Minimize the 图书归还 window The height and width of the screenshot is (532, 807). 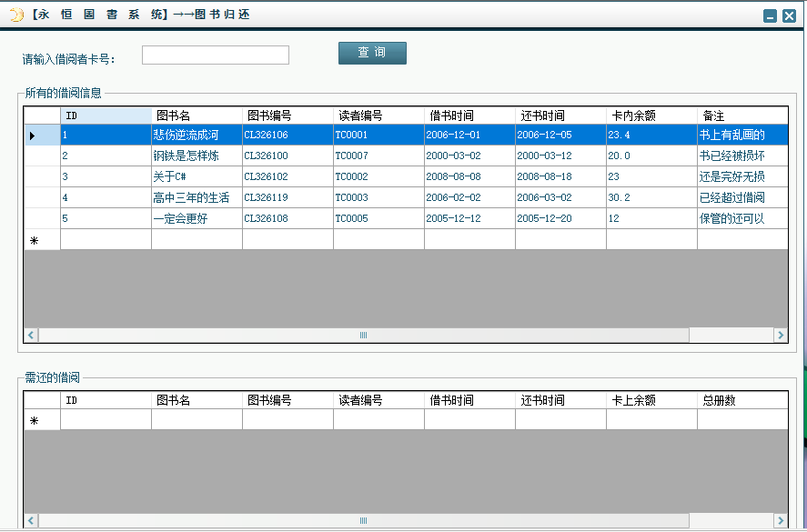(x=770, y=16)
